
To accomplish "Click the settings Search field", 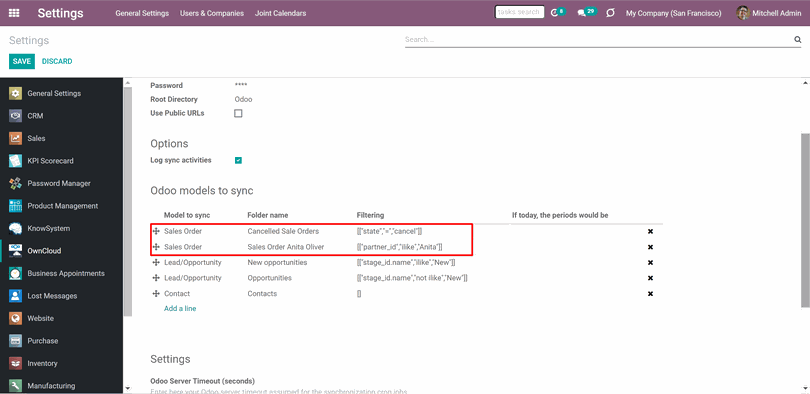I will tap(598, 40).
